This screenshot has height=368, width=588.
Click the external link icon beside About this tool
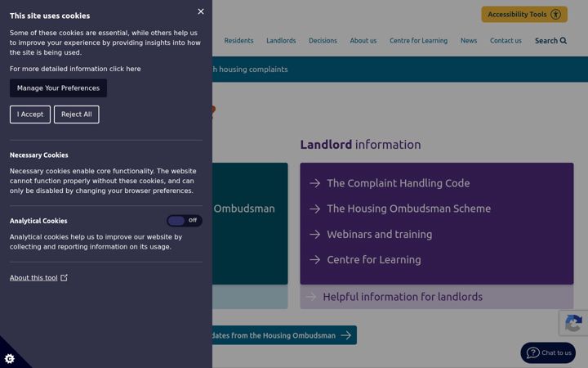tap(65, 277)
